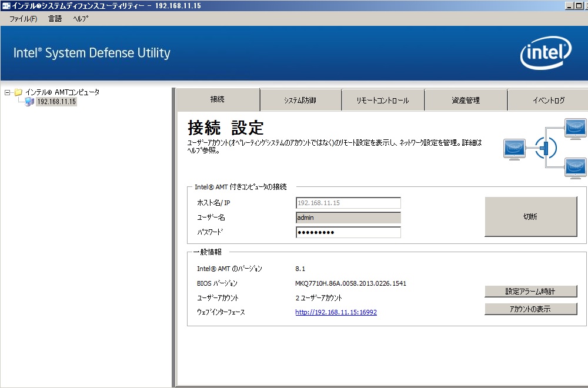Click the ウェブインターフェース label
This screenshot has height=388, width=588.
(221, 312)
